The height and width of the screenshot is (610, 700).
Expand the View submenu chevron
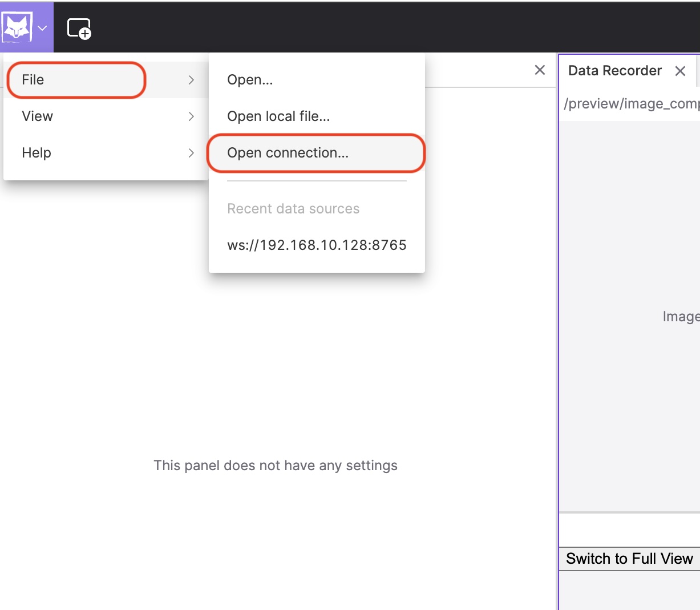click(191, 116)
